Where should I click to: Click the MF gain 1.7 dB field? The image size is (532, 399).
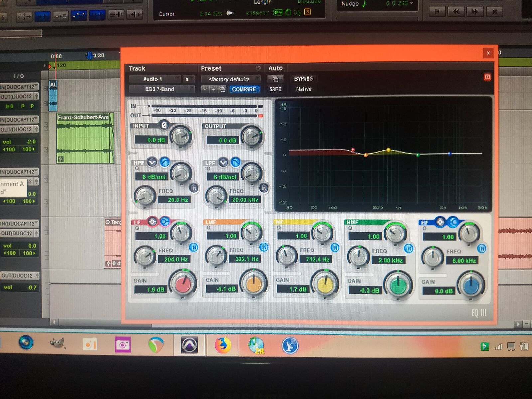pyautogui.click(x=293, y=289)
